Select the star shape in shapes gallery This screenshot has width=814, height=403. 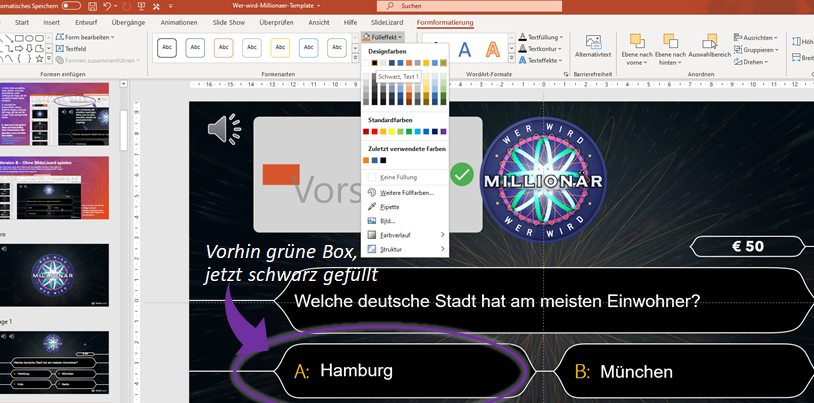point(39,58)
